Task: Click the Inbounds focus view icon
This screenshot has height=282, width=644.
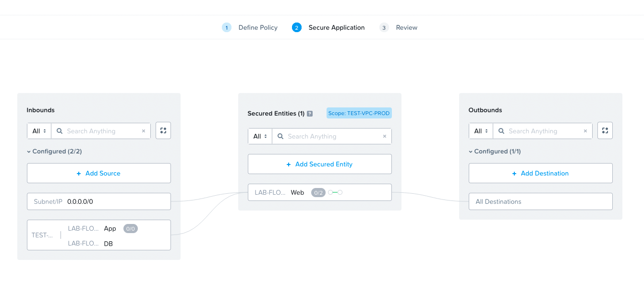Action: tap(163, 130)
